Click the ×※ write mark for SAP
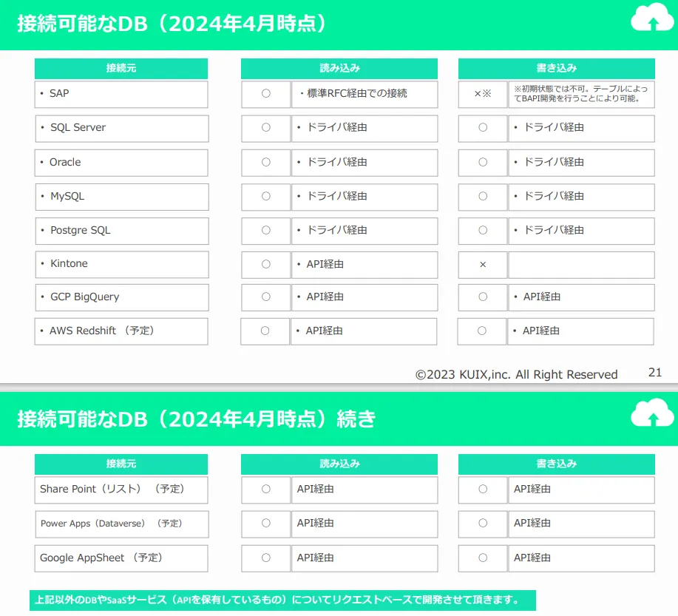 483,94
